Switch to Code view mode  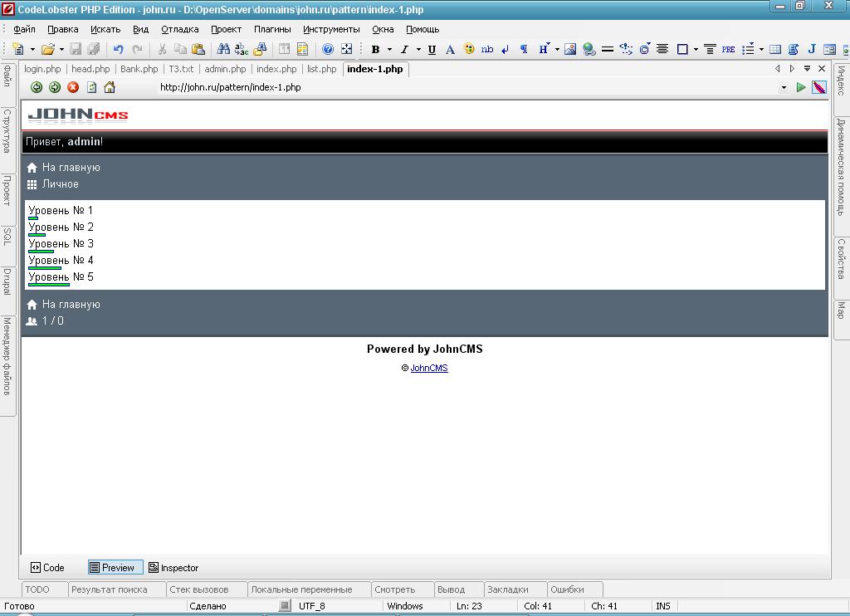[x=47, y=568]
